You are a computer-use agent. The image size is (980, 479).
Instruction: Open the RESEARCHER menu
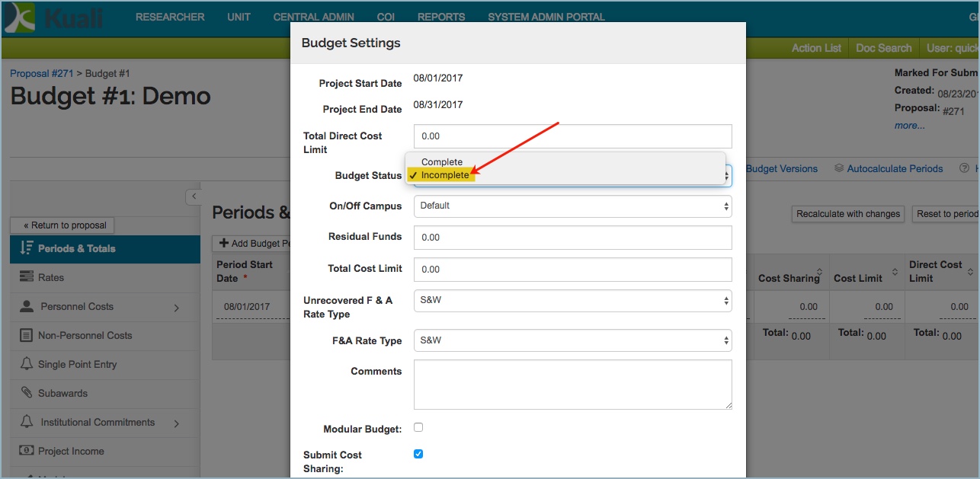coord(170,17)
